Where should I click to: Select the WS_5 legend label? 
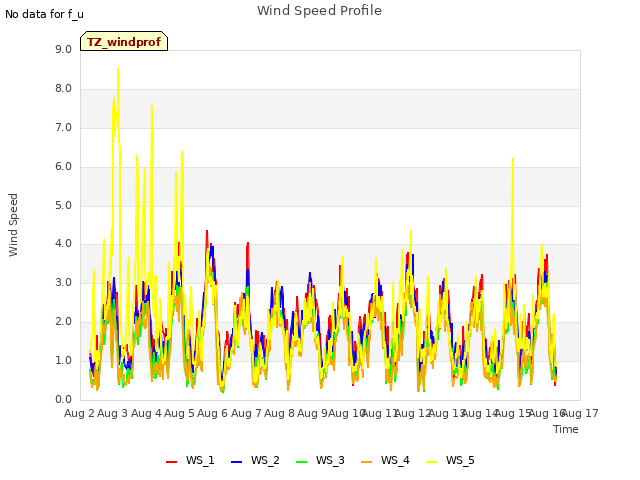click(x=460, y=460)
